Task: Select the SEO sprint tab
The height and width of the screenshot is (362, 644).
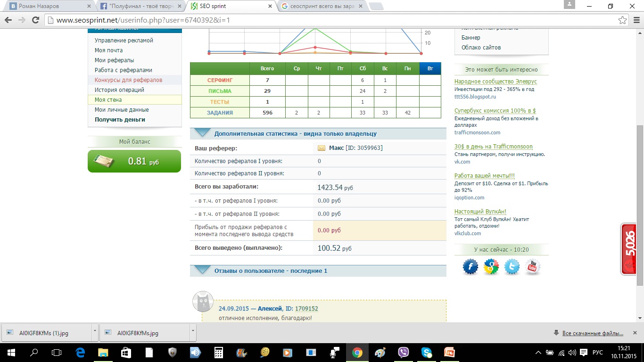Action: (231, 7)
